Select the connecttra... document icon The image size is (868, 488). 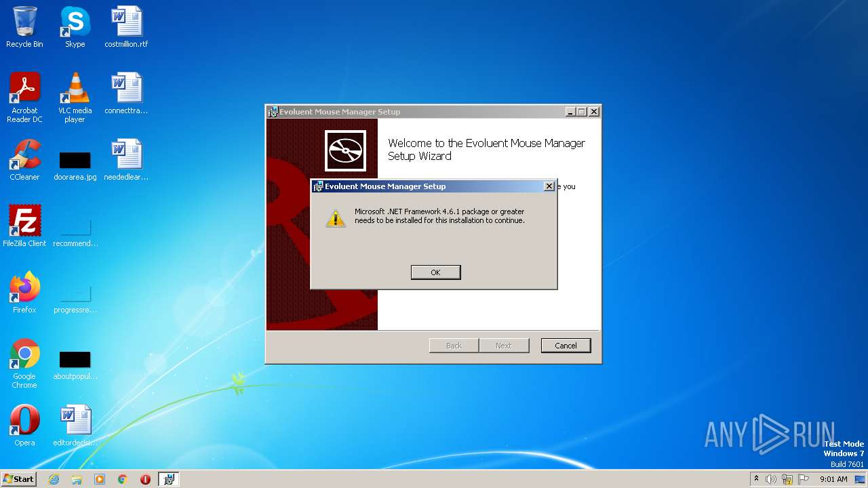[x=126, y=94]
